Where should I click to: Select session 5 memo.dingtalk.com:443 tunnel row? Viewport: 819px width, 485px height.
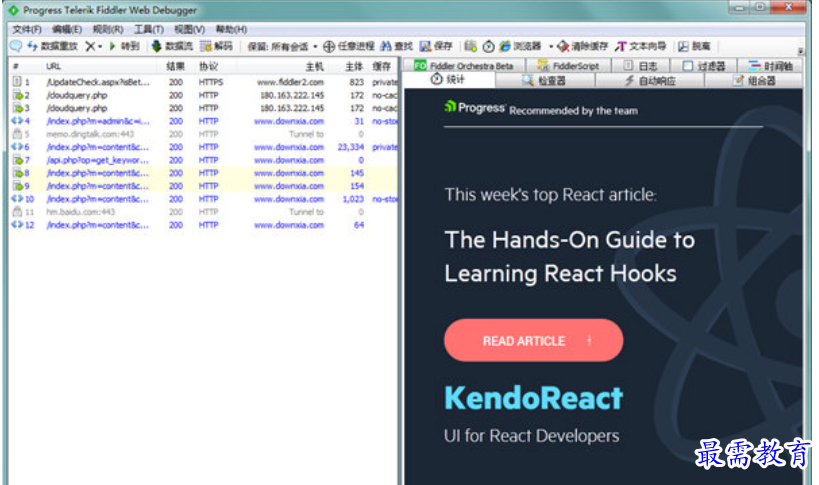point(204,134)
